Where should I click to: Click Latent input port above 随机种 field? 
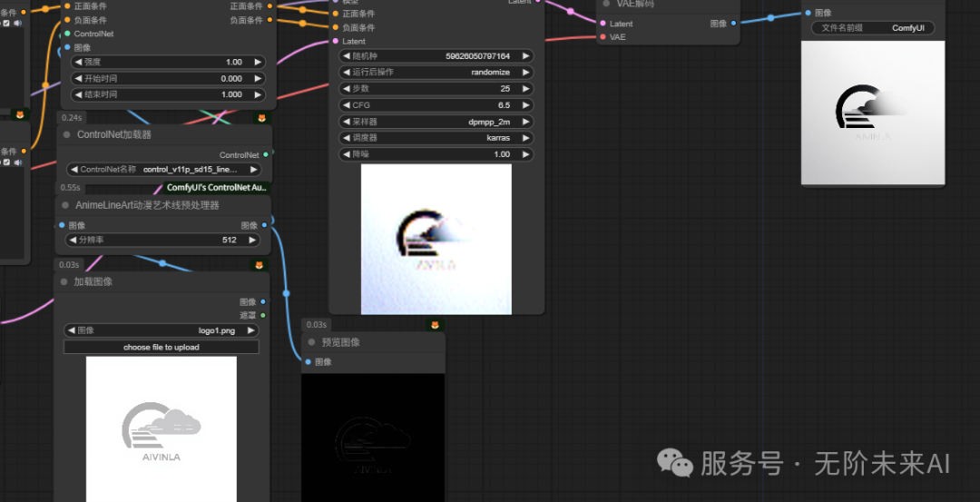point(336,41)
